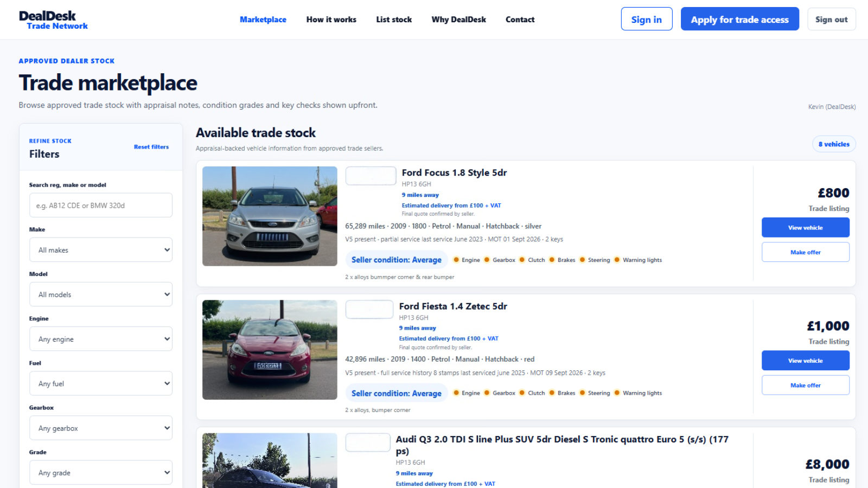868x488 pixels.
Task: Expand the Model dropdown (All models)
Action: (101, 294)
